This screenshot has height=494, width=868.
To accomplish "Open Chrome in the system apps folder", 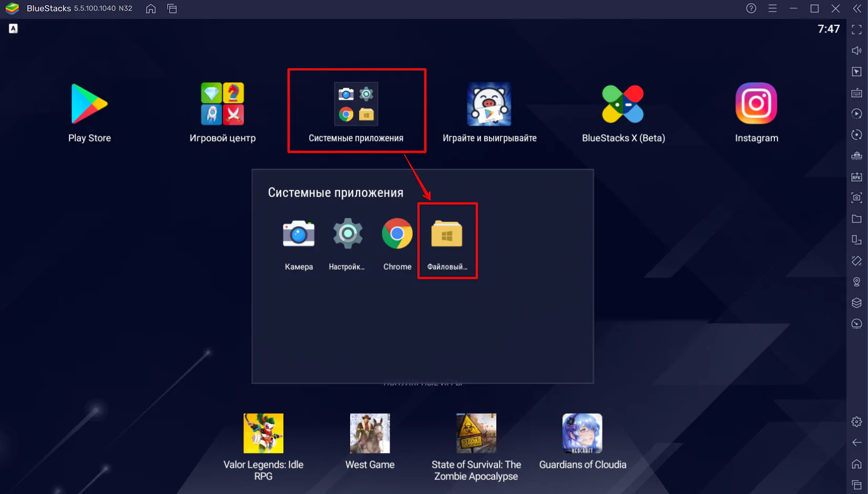I will (397, 234).
